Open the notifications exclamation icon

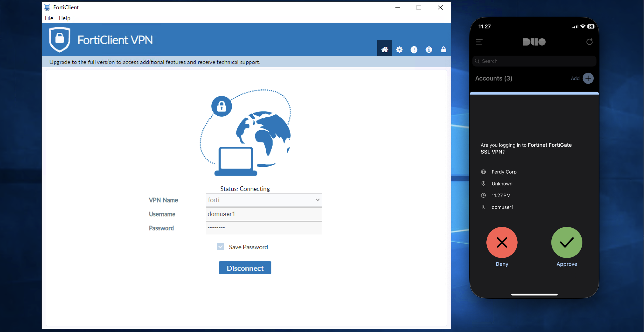click(x=414, y=49)
